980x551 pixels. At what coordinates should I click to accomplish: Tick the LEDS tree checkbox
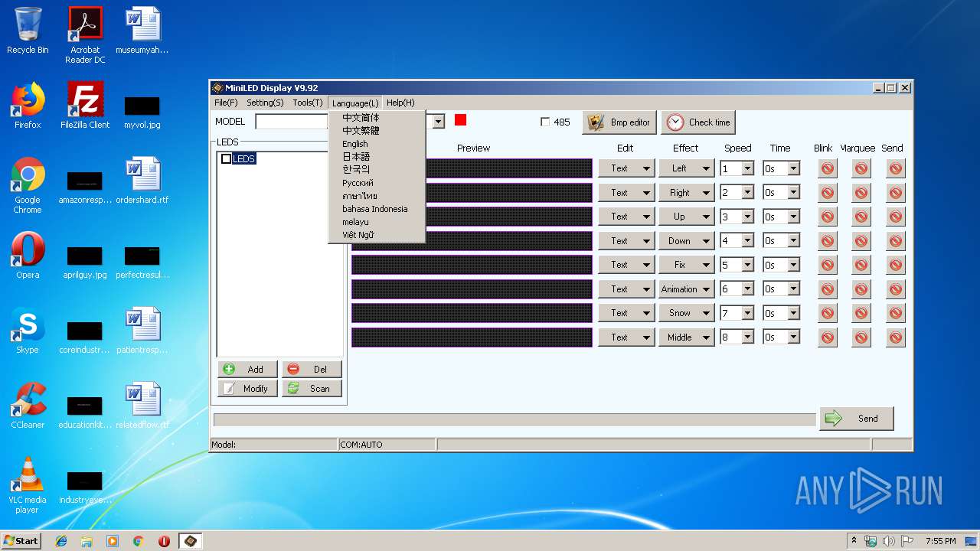click(226, 158)
